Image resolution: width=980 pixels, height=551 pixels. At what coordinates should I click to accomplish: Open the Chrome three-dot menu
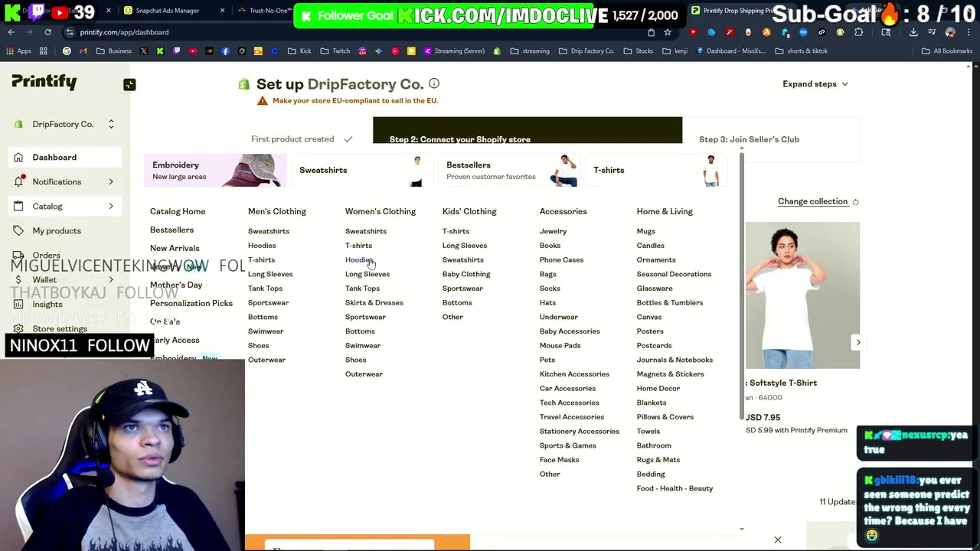(x=969, y=32)
